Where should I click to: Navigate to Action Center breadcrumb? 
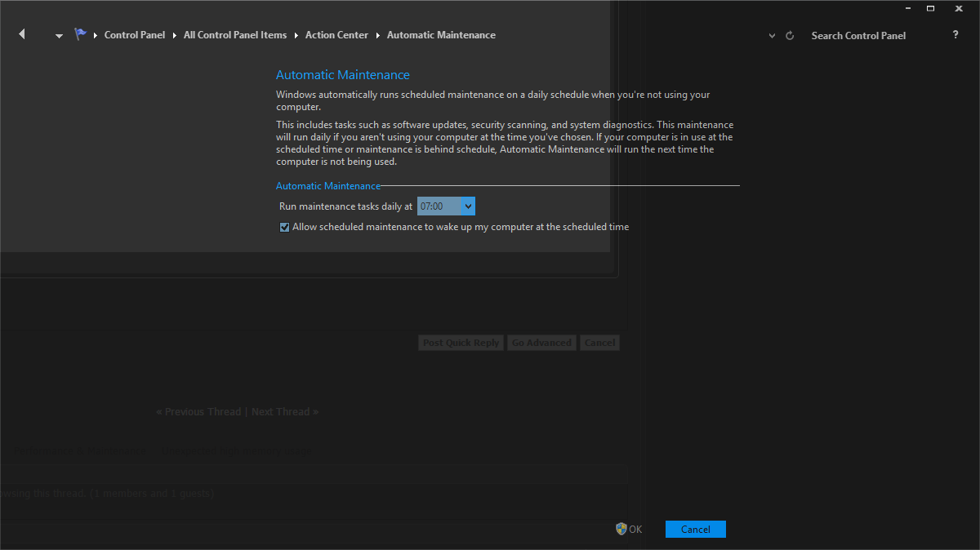(336, 35)
